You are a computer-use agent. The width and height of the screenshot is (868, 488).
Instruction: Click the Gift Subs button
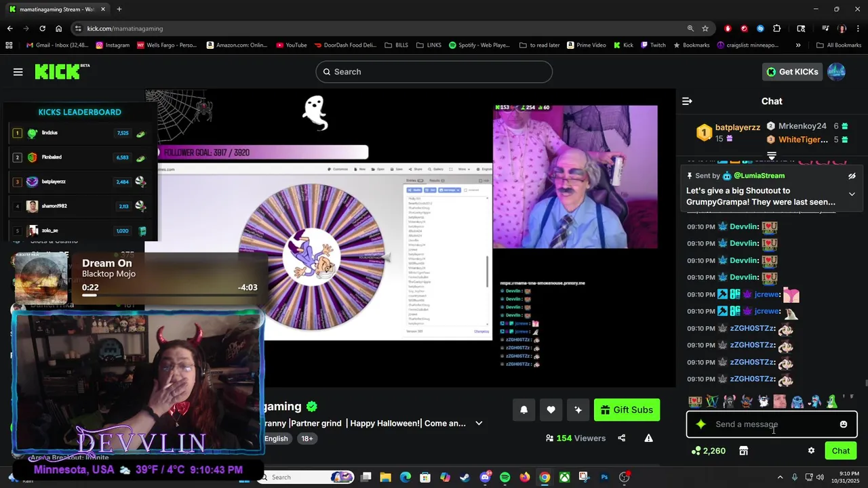coord(627,409)
